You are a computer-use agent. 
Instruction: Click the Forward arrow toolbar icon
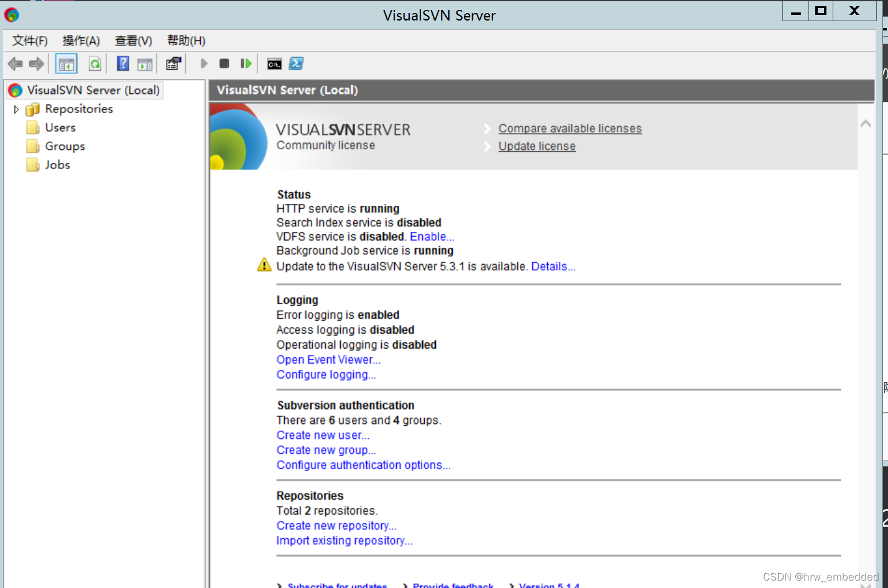[37, 63]
